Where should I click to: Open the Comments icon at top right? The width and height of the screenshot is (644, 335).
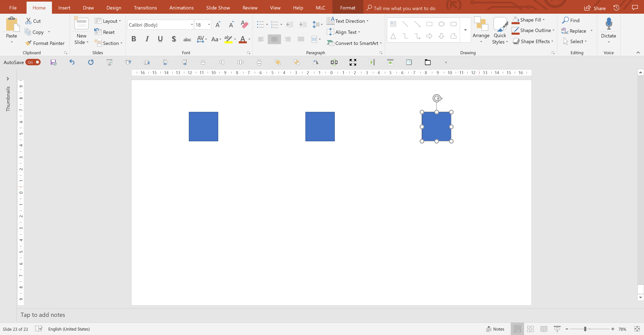(635, 8)
